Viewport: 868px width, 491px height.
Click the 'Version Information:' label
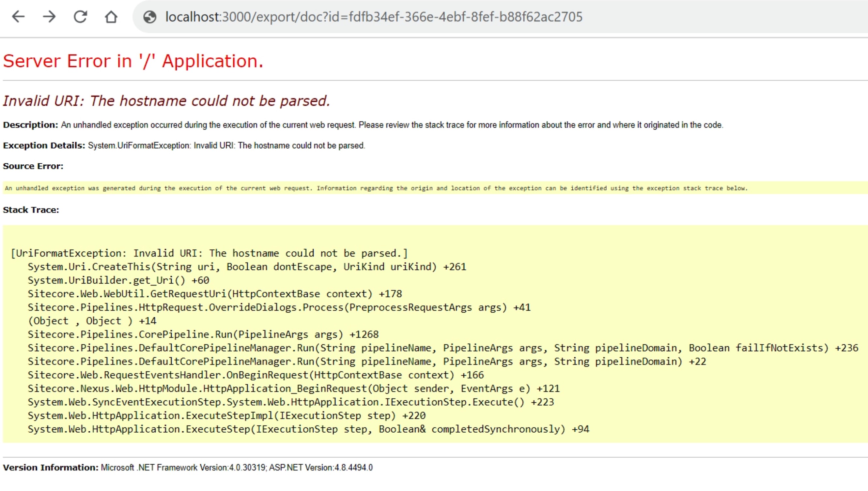[x=51, y=468]
